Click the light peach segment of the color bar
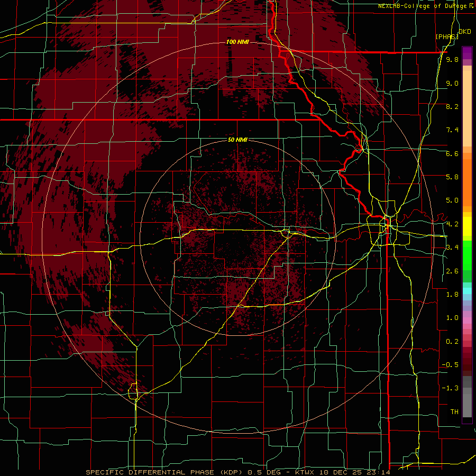Viewport: 476px width, 476px height. coord(467,108)
